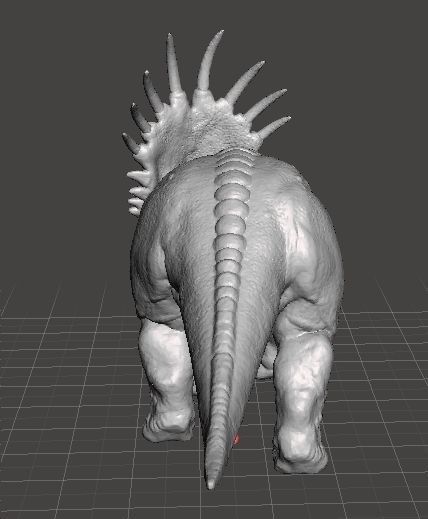This screenshot has width=428, height=519.
Task: Click the red origin marker beside the tail
Action: tap(236, 440)
